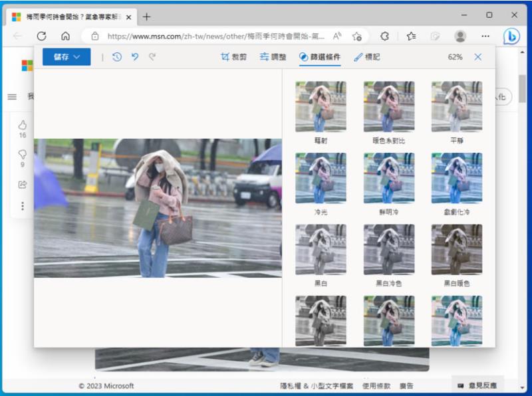Apply the 暖色系對比 filter thumbnail
This screenshot has height=396, width=532.
coord(389,106)
